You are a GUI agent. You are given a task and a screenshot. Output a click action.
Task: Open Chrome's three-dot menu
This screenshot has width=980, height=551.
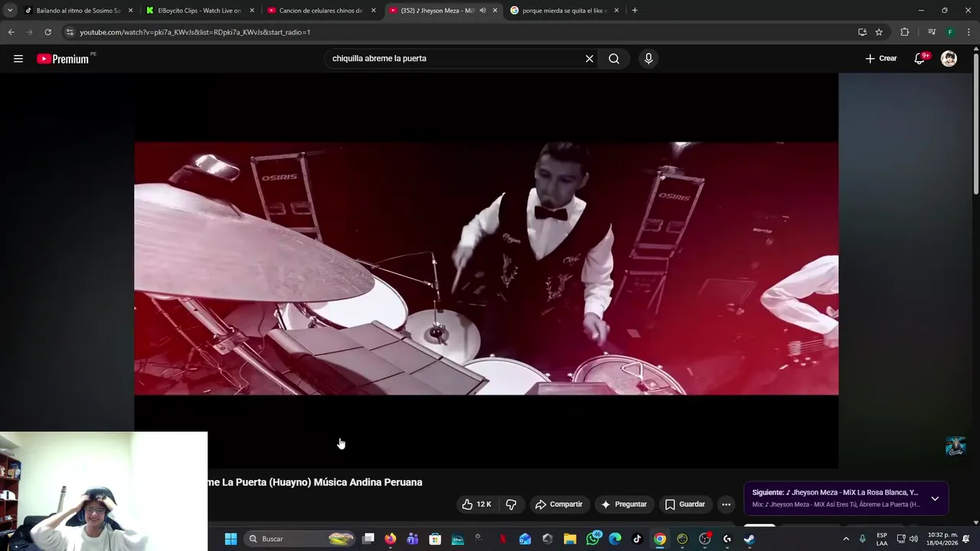969,32
